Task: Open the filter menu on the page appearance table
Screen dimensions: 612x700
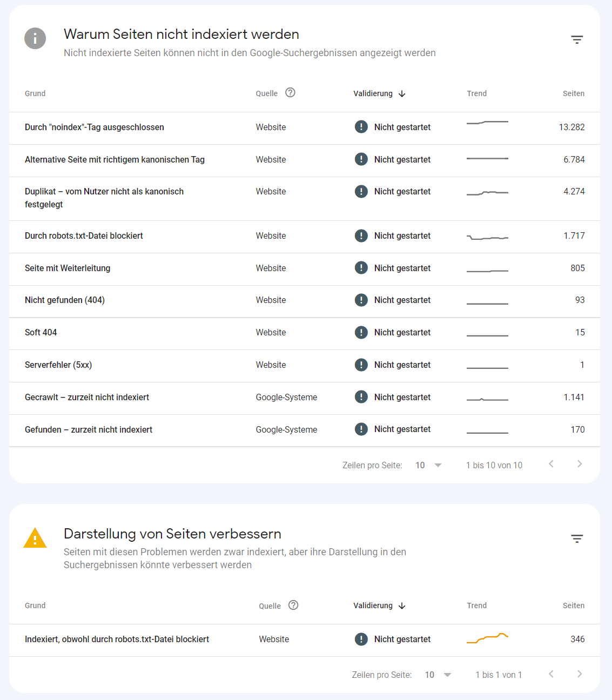Action: (577, 539)
